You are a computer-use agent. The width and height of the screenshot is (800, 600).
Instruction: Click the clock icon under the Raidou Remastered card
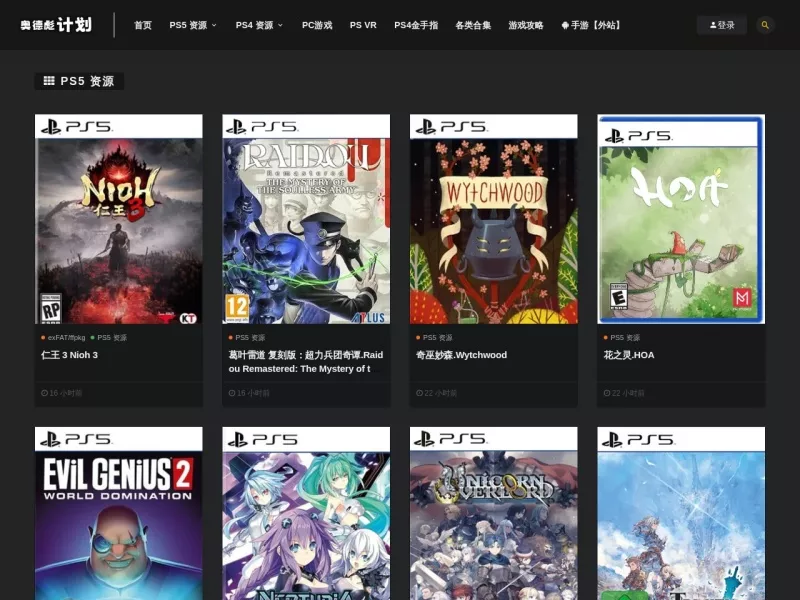pyautogui.click(x=232, y=393)
